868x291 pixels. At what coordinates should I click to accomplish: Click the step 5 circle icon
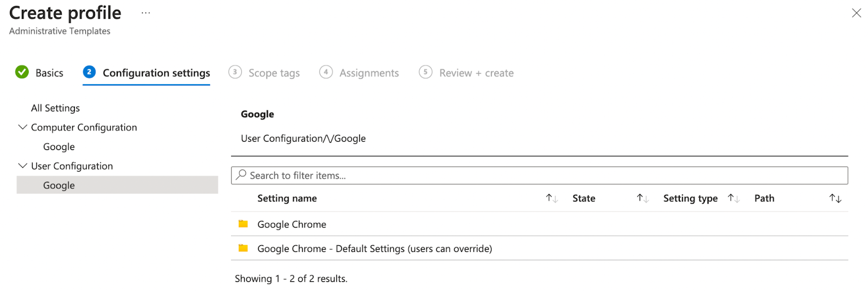[x=425, y=72]
